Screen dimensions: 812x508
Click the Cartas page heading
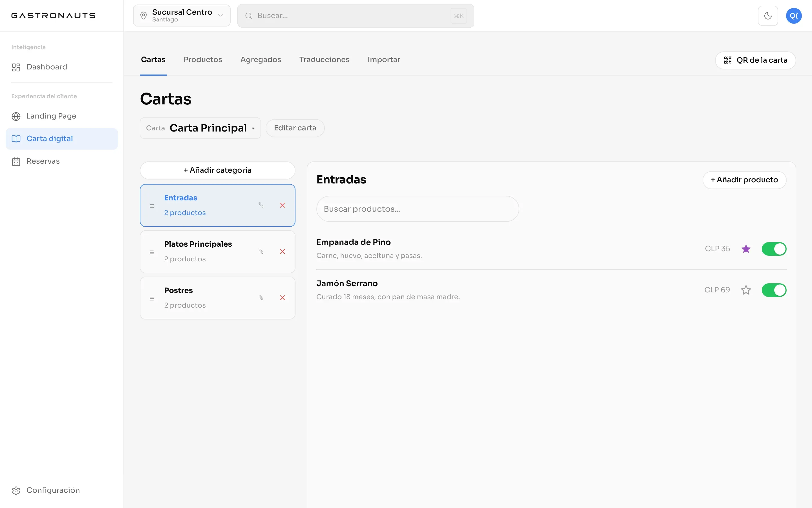(x=166, y=99)
